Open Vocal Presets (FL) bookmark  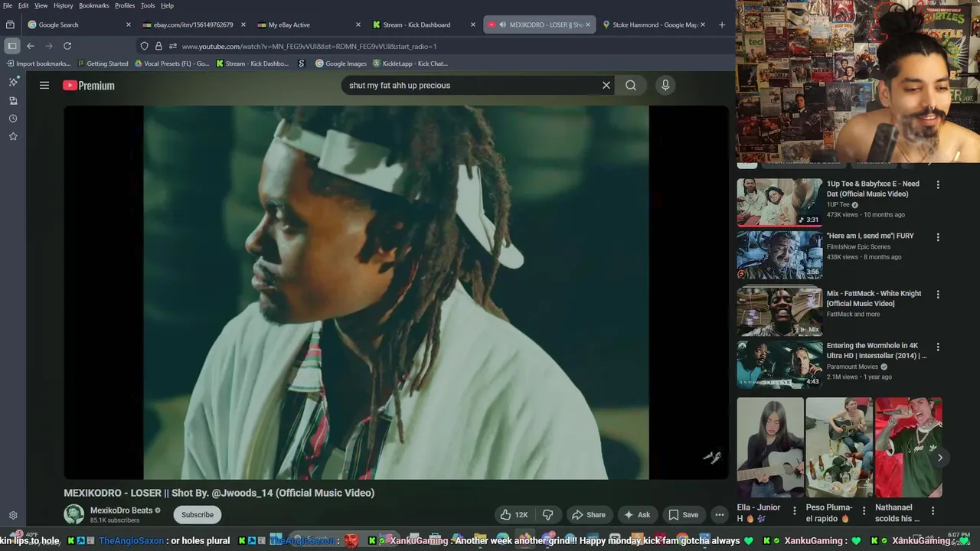[x=171, y=64]
